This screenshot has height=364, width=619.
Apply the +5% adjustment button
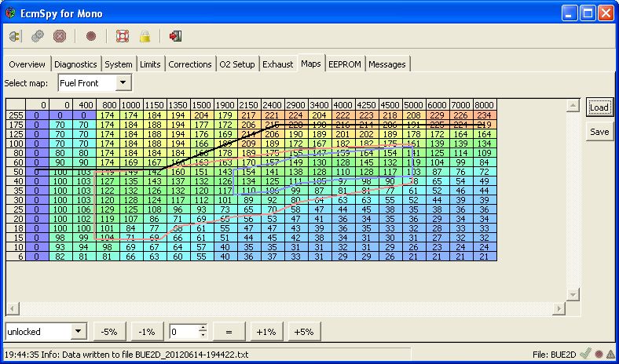304,331
